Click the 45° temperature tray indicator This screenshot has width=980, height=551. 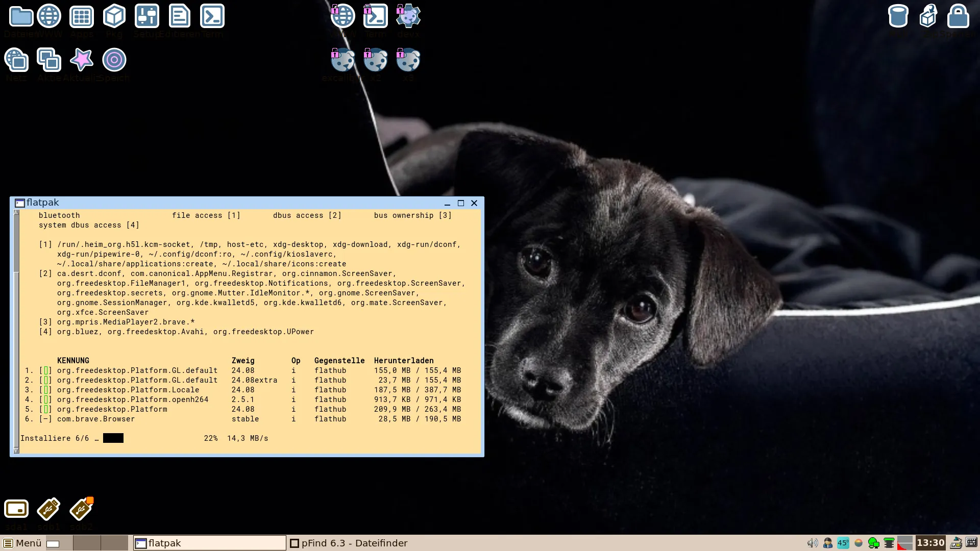coord(843,543)
